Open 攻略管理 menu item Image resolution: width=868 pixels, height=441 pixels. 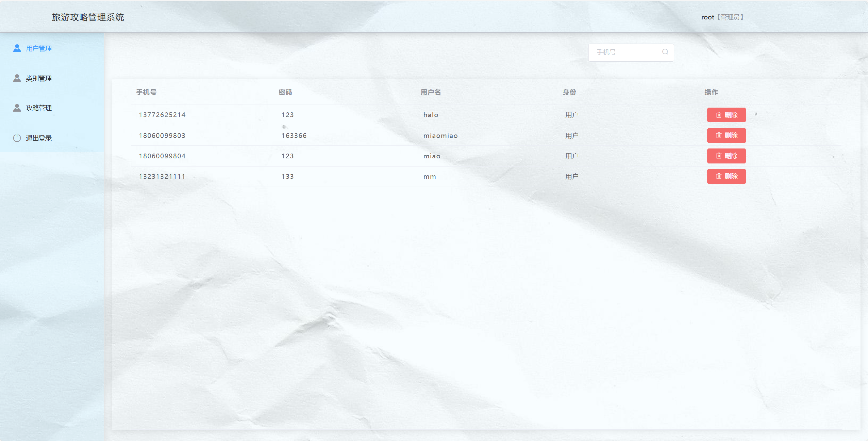tap(39, 108)
